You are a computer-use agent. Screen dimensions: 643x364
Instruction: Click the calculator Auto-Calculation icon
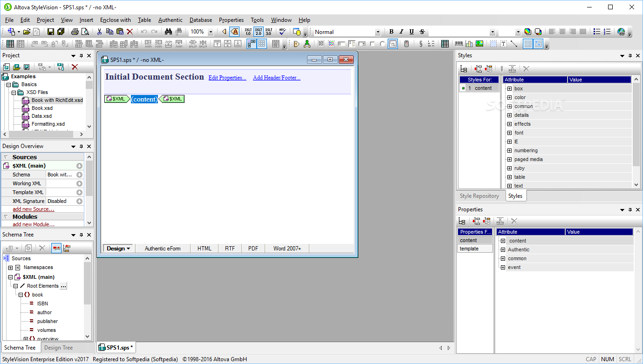(407, 44)
